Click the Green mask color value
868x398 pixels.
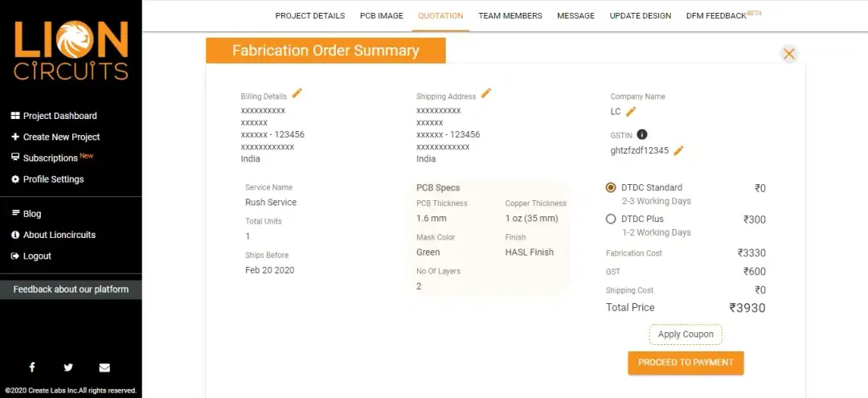428,252
